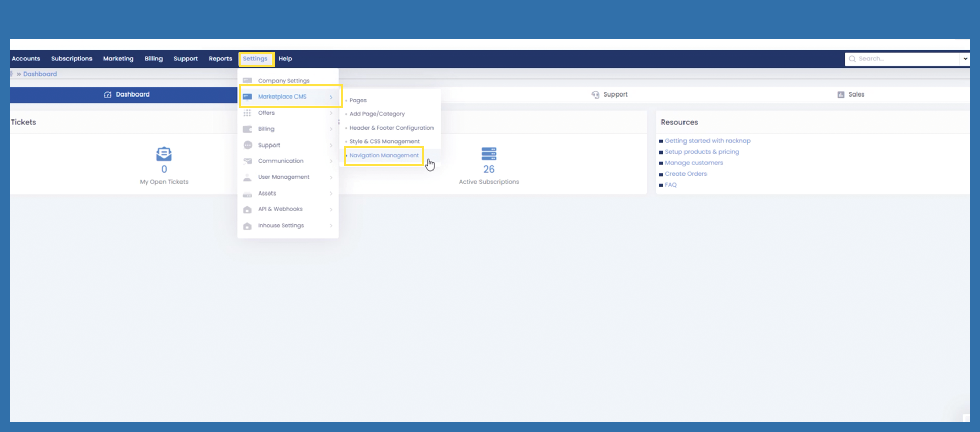
Task: Click the Active Subscriptions server icon
Action: pos(489,154)
